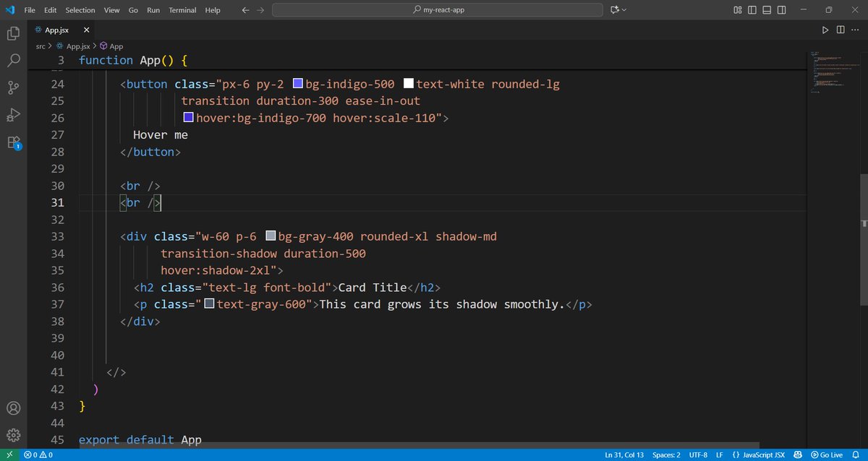Start Go Live server
Screen dimensions: 868x461
coord(827,455)
